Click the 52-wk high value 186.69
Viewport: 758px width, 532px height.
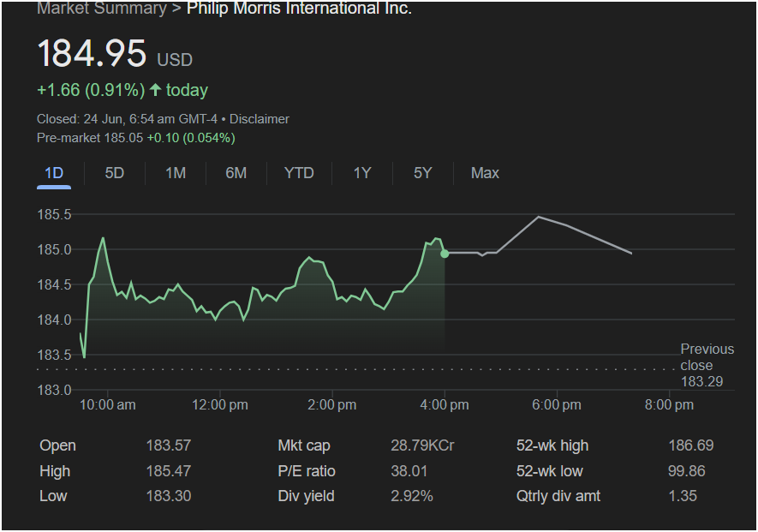point(691,445)
